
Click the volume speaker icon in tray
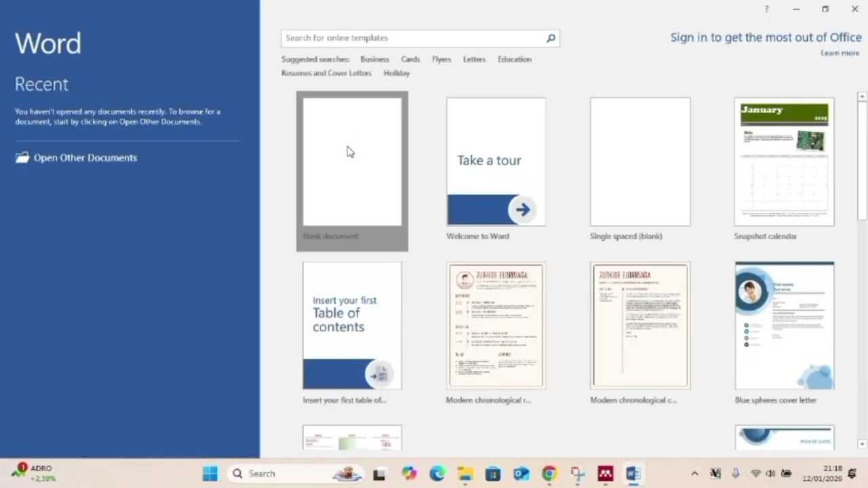(x=770, y=473)
